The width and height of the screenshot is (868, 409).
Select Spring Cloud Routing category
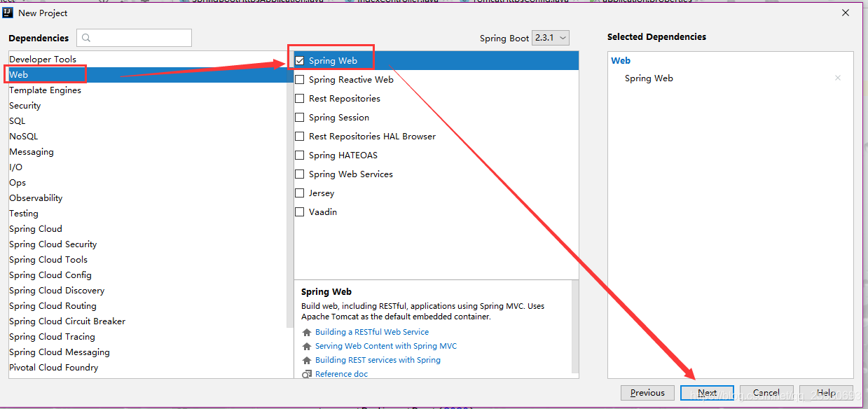coord(147,306)
